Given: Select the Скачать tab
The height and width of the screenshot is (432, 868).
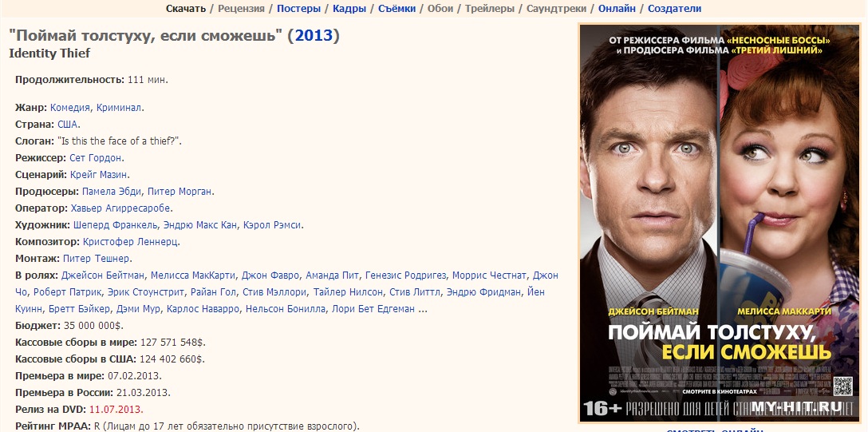Looking at the screenshot, I should 186,8.
